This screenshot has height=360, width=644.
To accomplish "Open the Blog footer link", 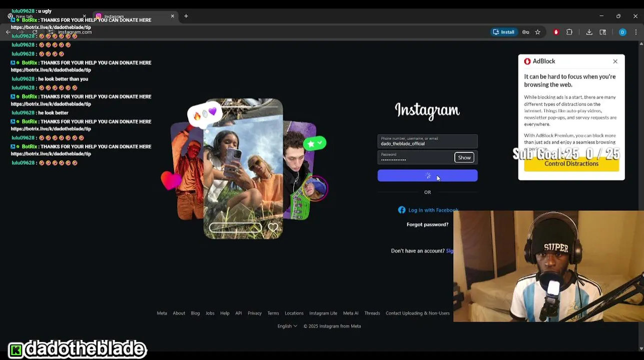I will click(x=195, y=313).
